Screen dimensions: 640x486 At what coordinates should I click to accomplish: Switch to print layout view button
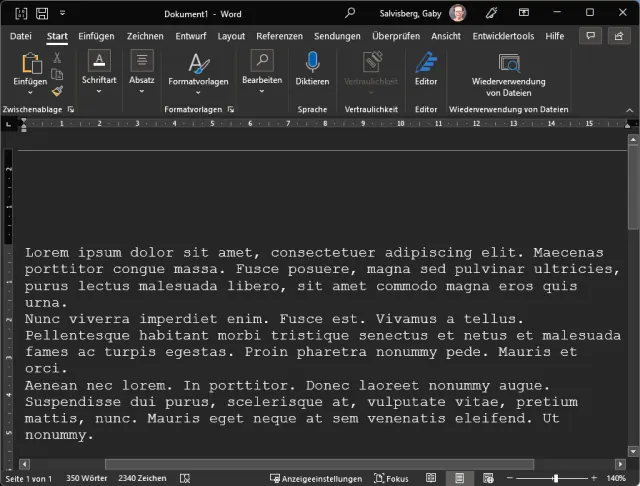[458, 479]
